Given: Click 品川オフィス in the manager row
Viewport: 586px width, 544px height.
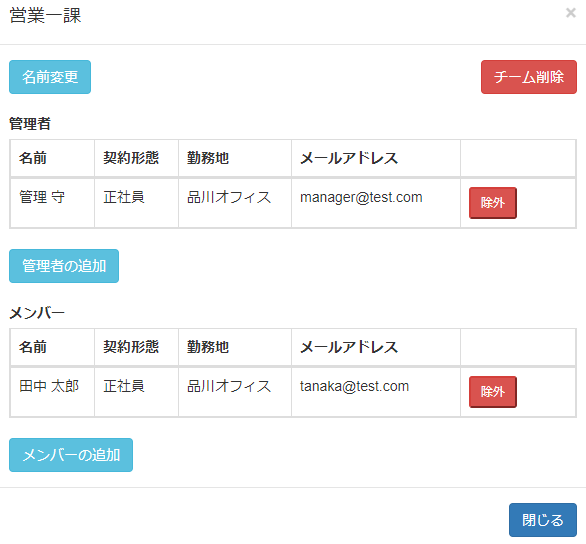Looking at the screenshot, I should 229,197.
